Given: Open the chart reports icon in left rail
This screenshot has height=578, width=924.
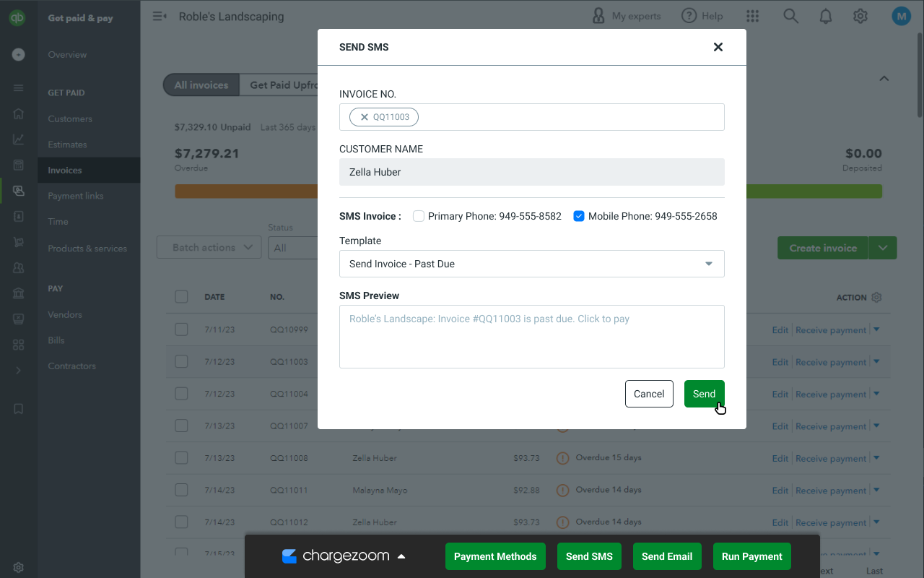Looking at the screenshot, I should [19, 139].
